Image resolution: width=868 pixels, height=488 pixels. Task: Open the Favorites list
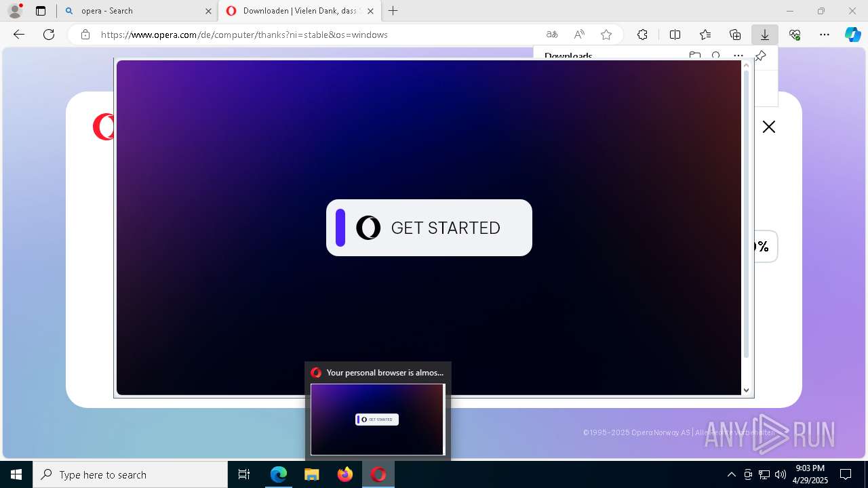705,35
